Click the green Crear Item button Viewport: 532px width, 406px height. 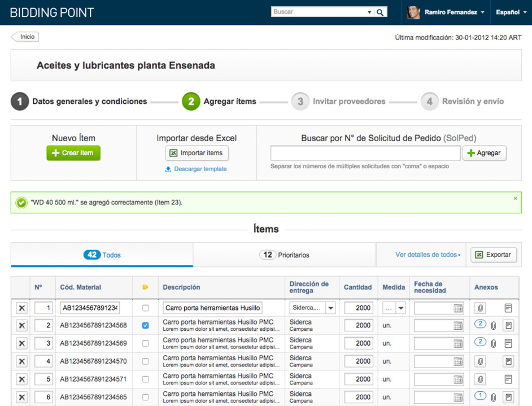point(73,153)
